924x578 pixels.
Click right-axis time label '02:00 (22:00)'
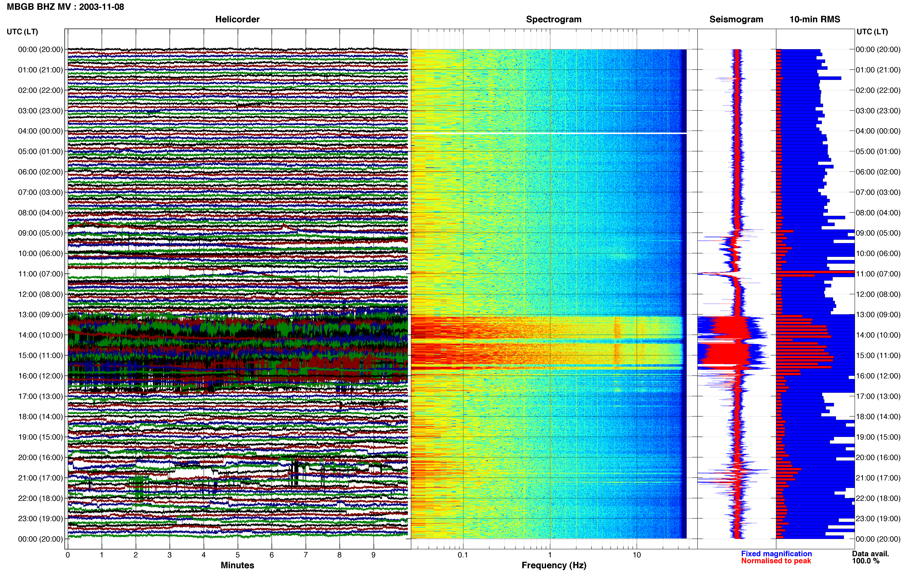(878, 90)
